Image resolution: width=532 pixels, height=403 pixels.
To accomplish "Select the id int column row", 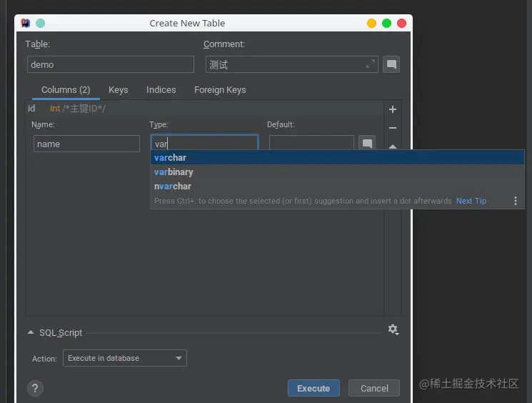I will click(205, 109).
